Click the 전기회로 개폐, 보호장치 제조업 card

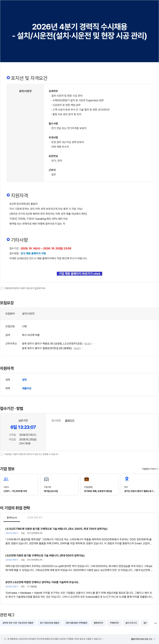99,484
